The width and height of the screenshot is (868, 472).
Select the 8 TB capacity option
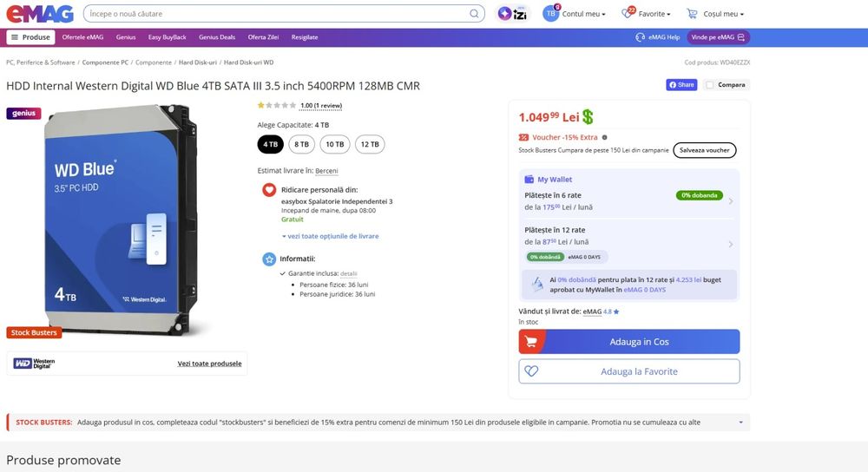click(302, 144)
